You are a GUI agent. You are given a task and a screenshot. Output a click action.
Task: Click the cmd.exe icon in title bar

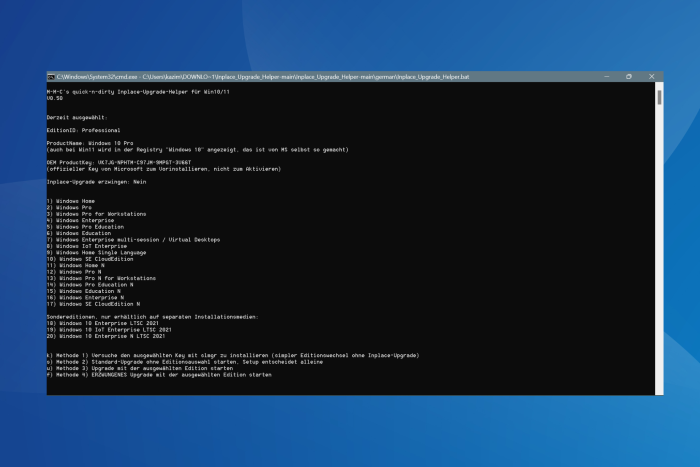point(51,77)
